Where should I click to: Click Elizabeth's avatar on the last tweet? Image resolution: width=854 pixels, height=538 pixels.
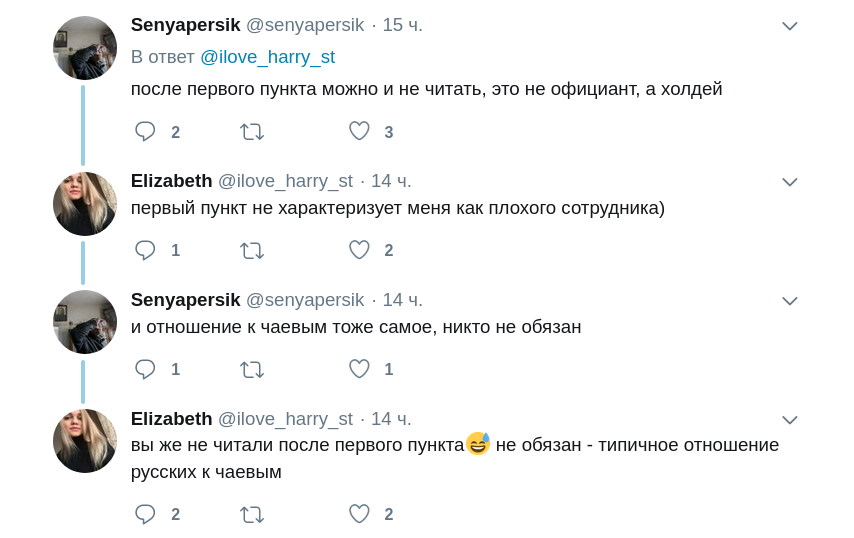[85, 441]
